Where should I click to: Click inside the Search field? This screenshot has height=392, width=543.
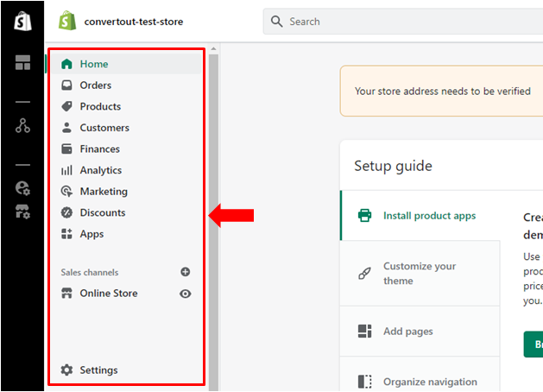pyautogui.click(x=403, y=22)
